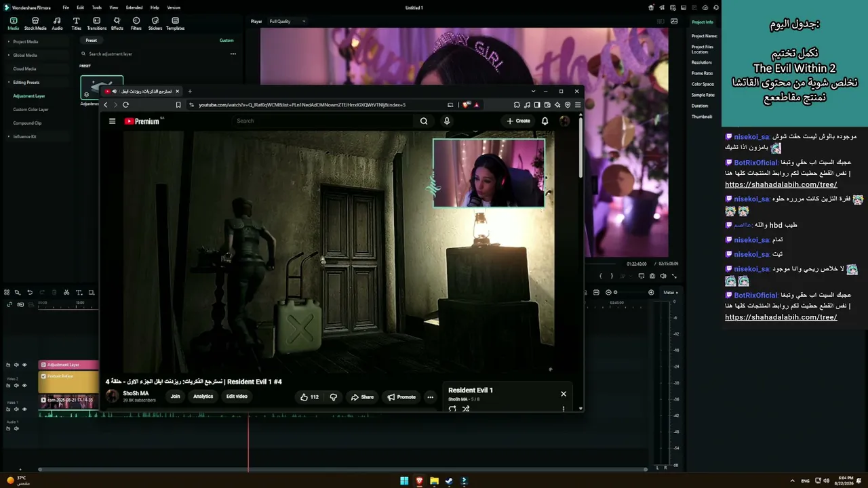
Task: Open the Titles library in Filmora
Action: click(76, 24)
